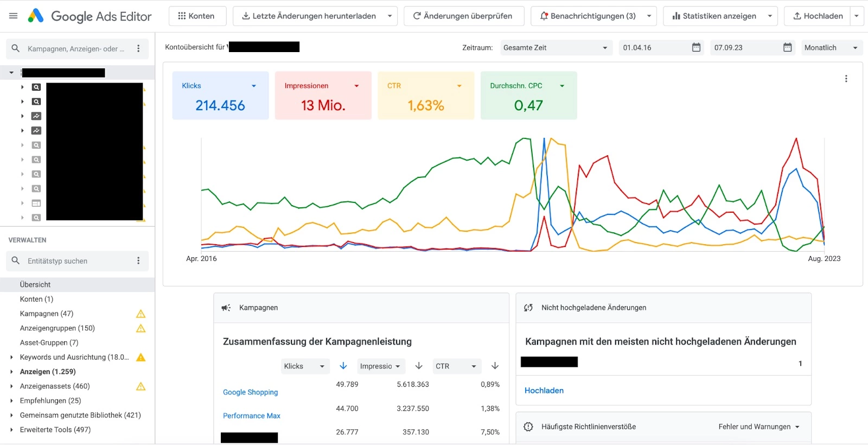
Task: Open the Gesamte Zeit period dropdown
Action: 556,48
